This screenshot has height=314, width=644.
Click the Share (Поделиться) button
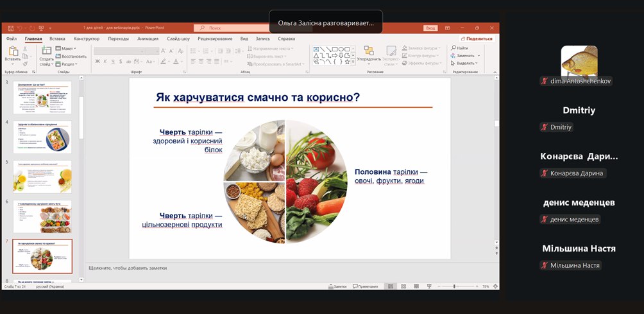coord(471,39)
